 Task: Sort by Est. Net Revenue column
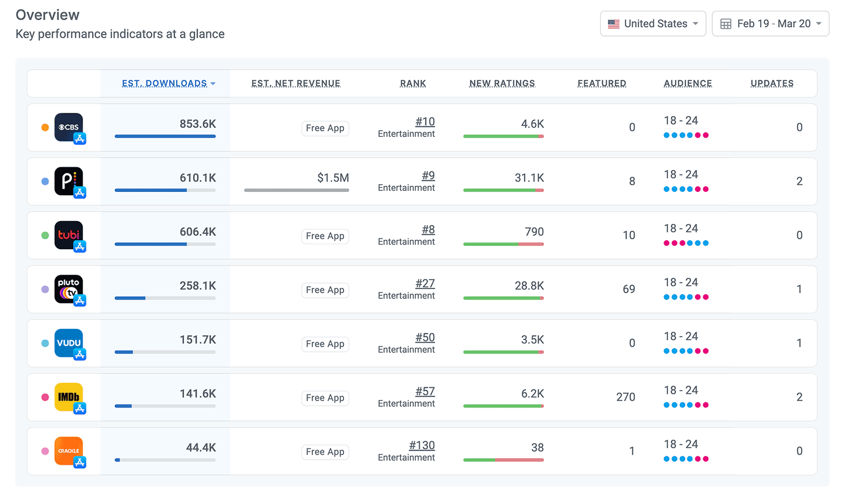(x=296, y=84)
